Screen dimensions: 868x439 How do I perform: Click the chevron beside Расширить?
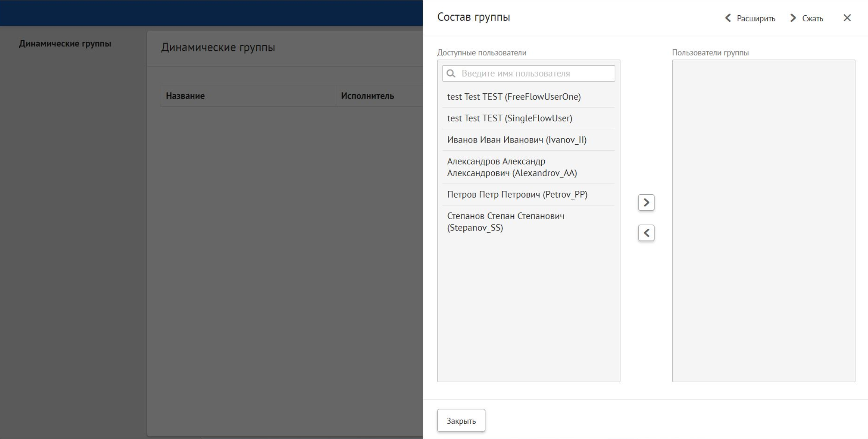click(728, 18)
